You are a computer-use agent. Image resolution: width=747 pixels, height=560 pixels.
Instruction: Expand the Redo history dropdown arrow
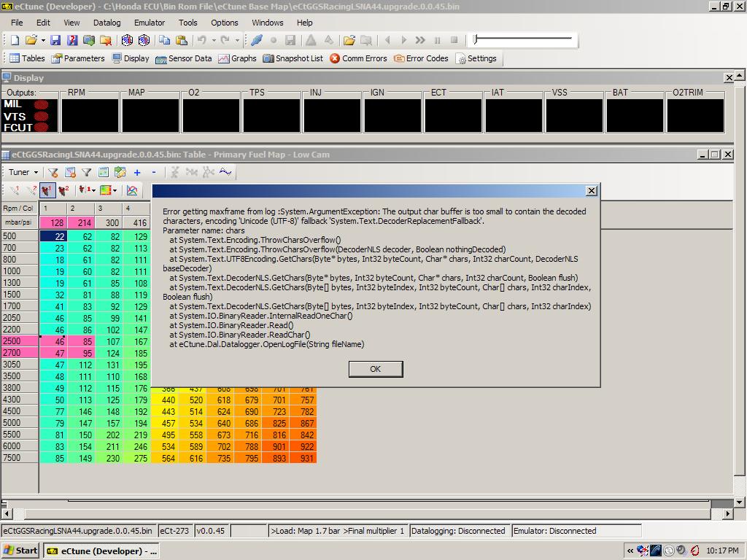click(237, 41)
